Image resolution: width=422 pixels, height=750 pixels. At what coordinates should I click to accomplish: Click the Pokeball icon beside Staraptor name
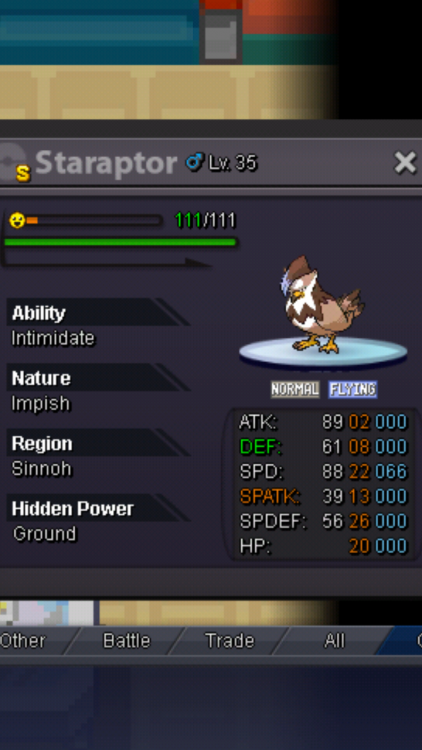[x=9, y=163]
